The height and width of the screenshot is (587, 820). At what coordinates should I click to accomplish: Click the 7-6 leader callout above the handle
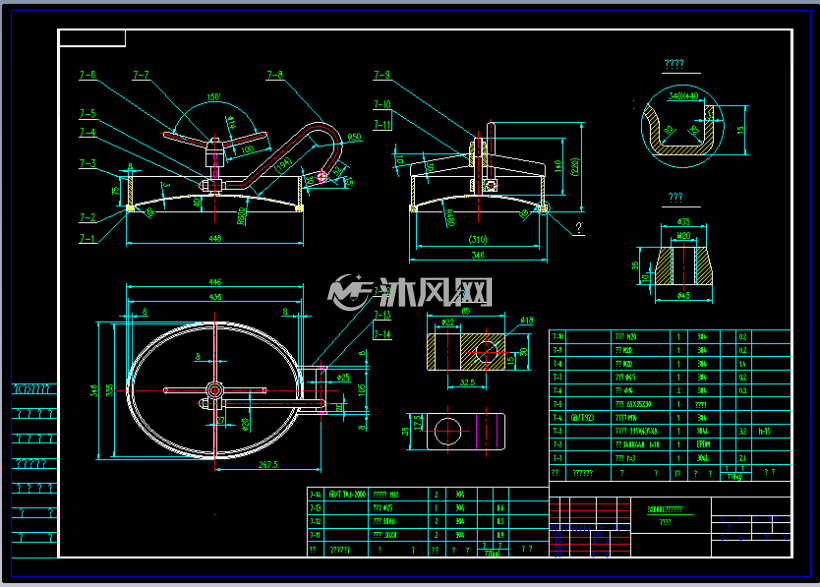[87, 75]
